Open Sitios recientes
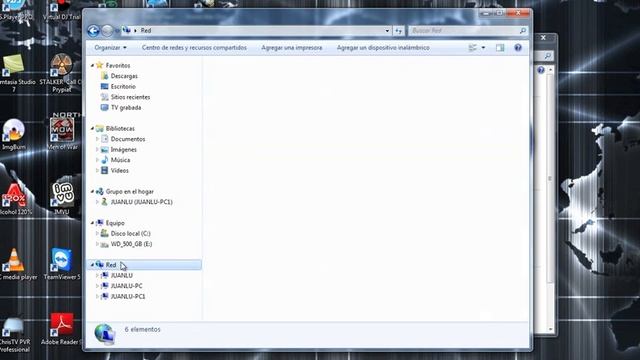This screenshot has width=640, height=360. [130, 97]
